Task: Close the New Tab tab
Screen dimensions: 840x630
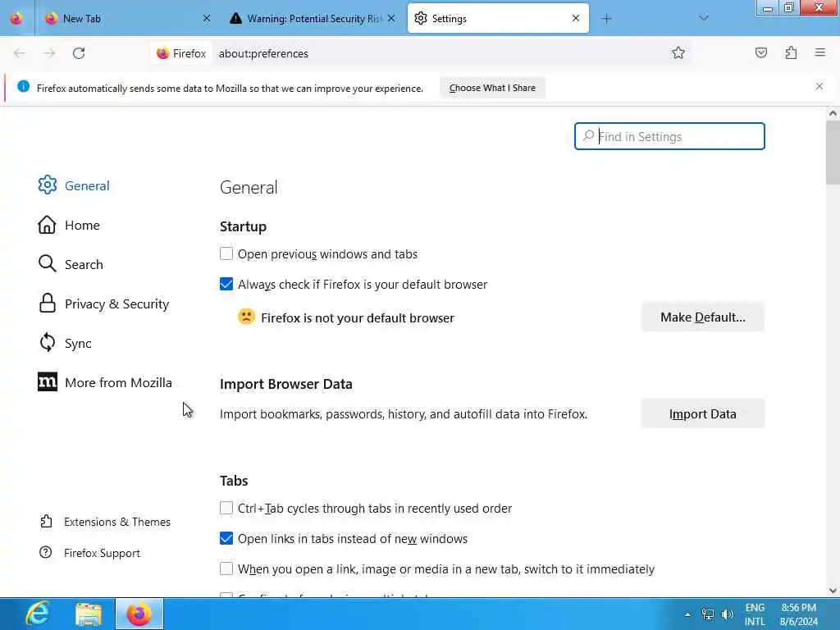Action: click(207, 18)
